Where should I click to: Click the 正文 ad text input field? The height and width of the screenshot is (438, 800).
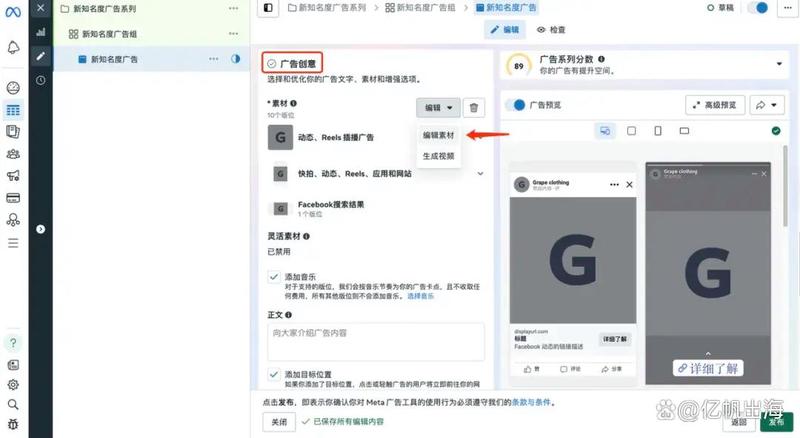coord(376,340)
